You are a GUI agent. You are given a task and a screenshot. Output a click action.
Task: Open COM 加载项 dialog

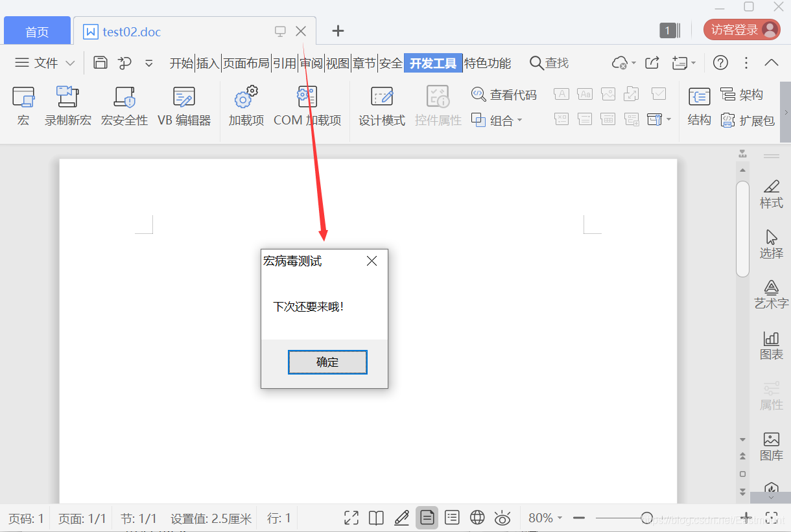pos(307,107)
